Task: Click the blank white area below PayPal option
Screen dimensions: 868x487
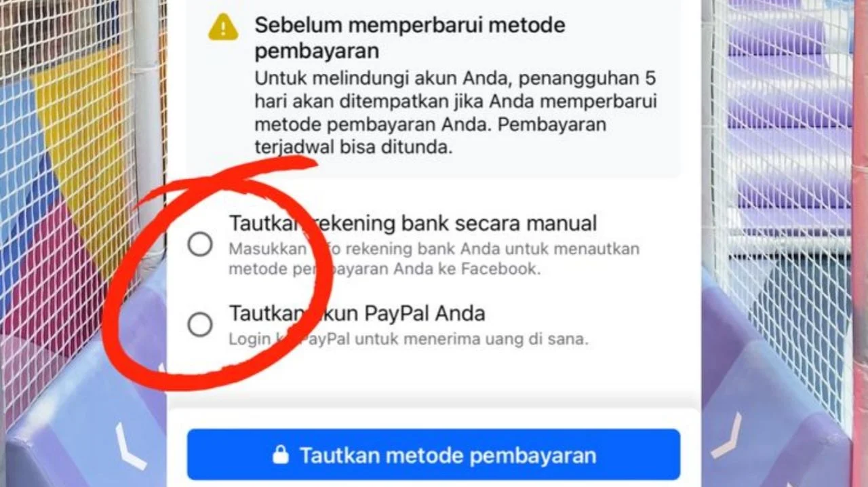Action: (x=433, y=380)
